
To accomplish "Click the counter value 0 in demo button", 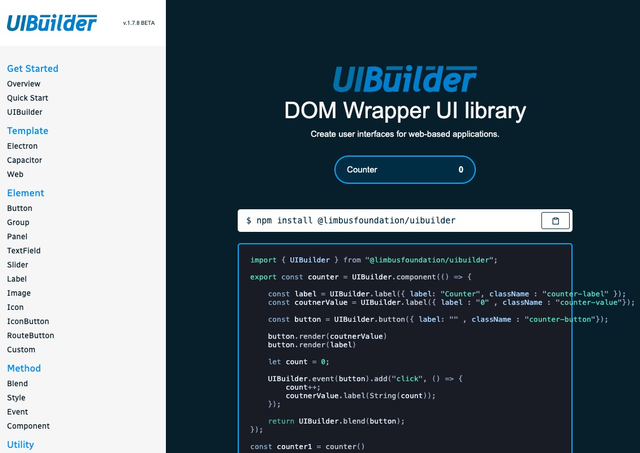I will [x=460, y=169].
